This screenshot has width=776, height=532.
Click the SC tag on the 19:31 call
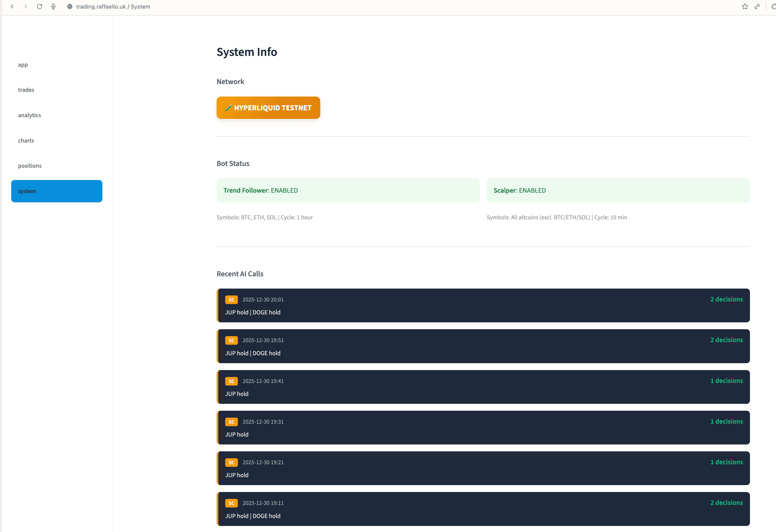click(231, 422)
